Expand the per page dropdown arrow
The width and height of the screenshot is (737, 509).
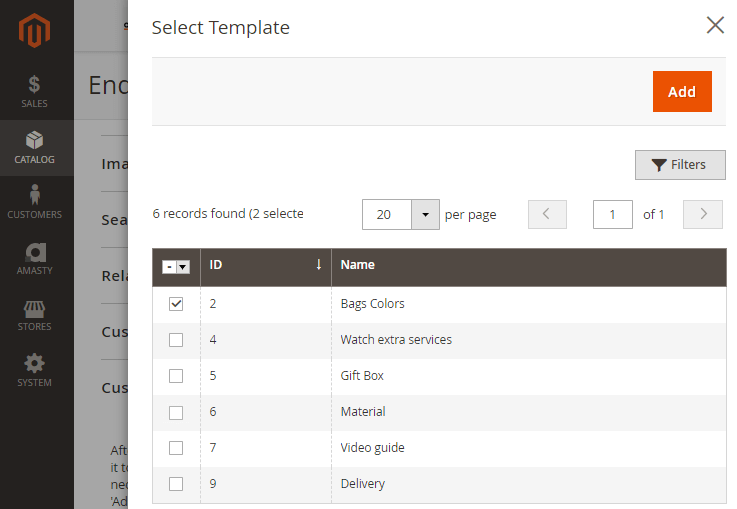point(425,214)
